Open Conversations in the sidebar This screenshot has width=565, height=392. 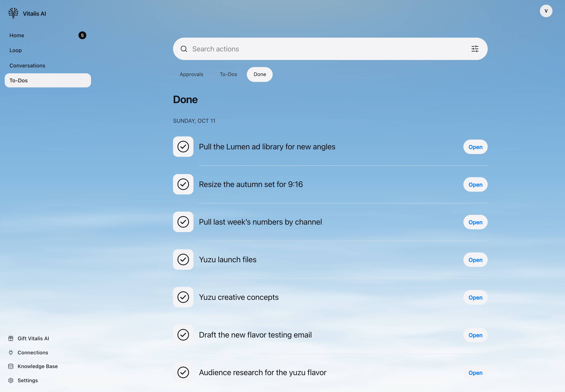click(x=48, y=66)
